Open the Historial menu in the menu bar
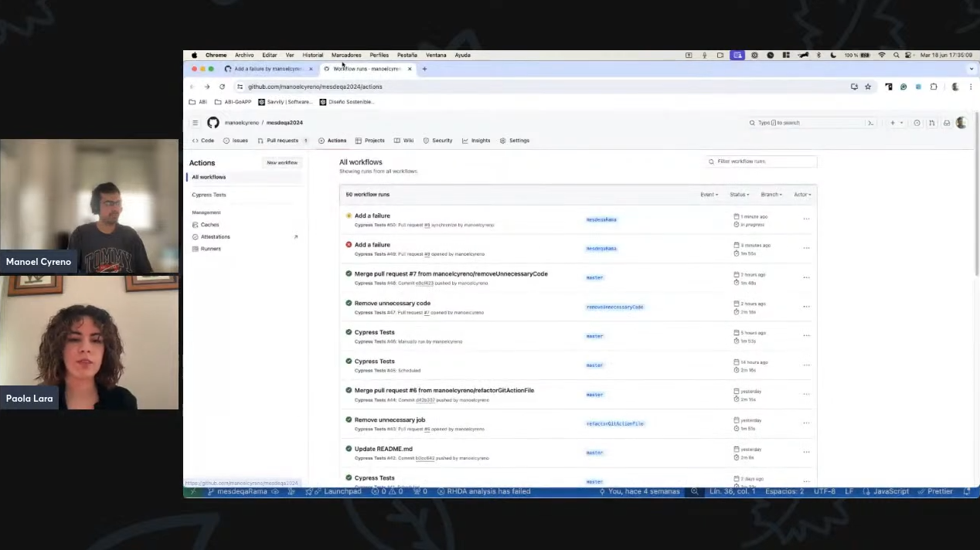This screenshot has width=980, height=550. click(313, 56)
